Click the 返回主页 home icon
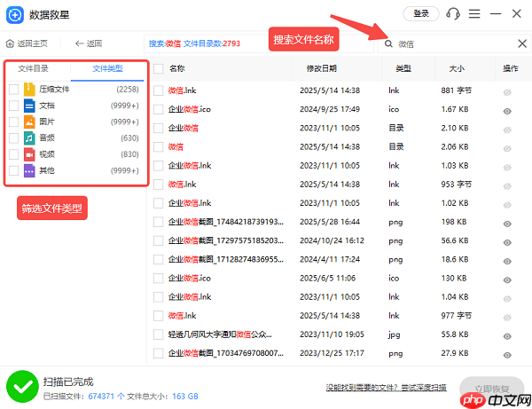The image size is (532, 409). (10, 43)
